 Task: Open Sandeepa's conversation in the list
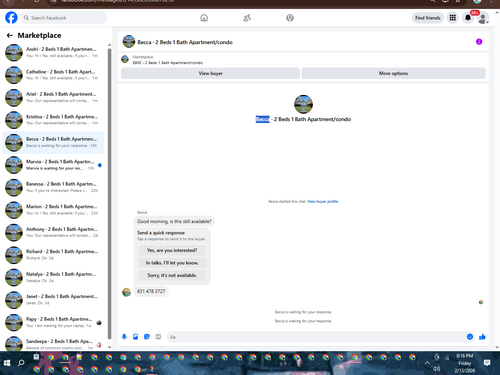coord(53,343)
